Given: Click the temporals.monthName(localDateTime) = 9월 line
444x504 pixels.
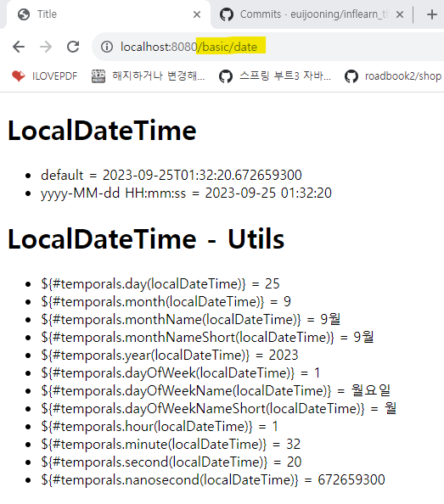Looking at the screenshot, I should click(x=191, y=320).
